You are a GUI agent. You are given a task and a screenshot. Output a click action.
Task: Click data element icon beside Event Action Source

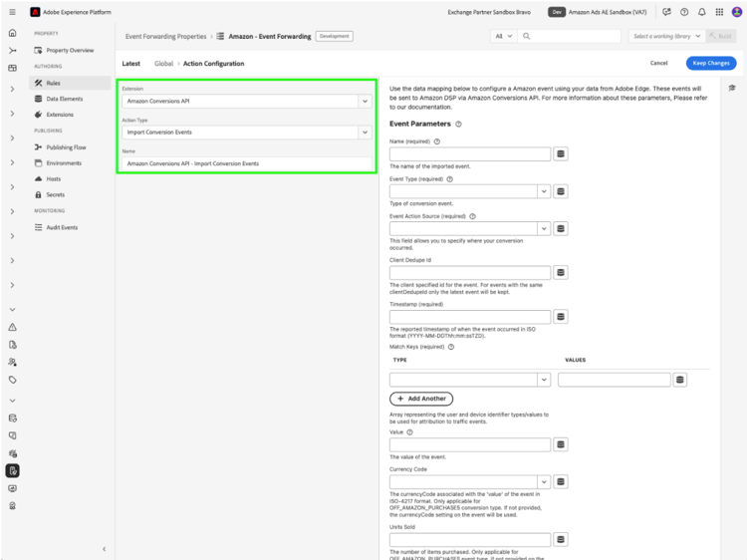coord(561,229)
